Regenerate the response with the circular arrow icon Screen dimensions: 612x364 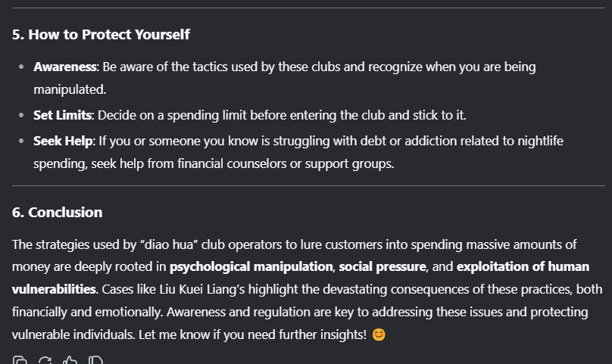coord(45,360)
